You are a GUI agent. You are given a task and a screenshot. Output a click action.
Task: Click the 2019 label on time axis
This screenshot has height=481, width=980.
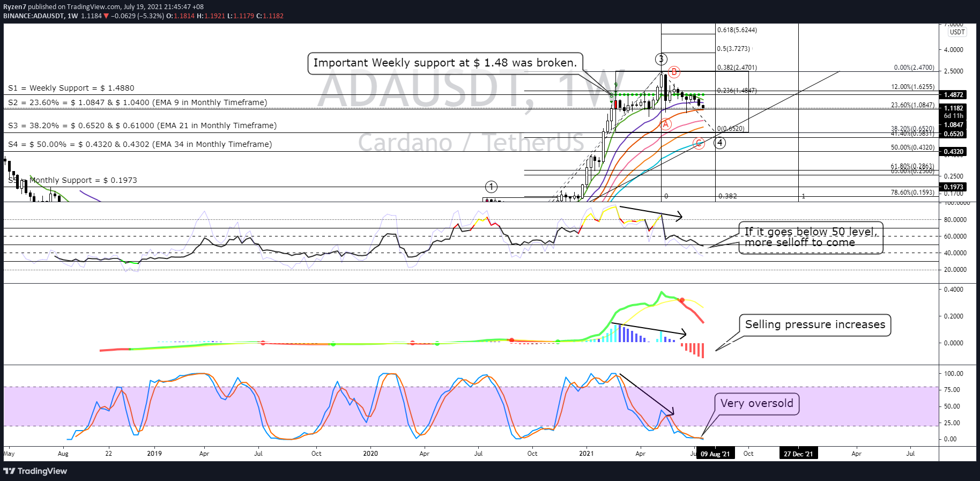point(154,454)
